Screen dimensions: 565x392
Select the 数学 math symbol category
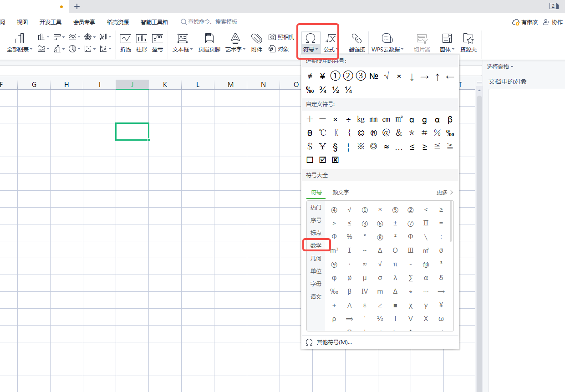316,245
